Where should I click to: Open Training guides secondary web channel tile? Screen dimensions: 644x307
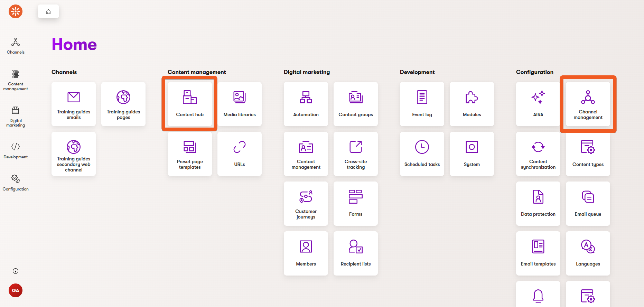74,154
